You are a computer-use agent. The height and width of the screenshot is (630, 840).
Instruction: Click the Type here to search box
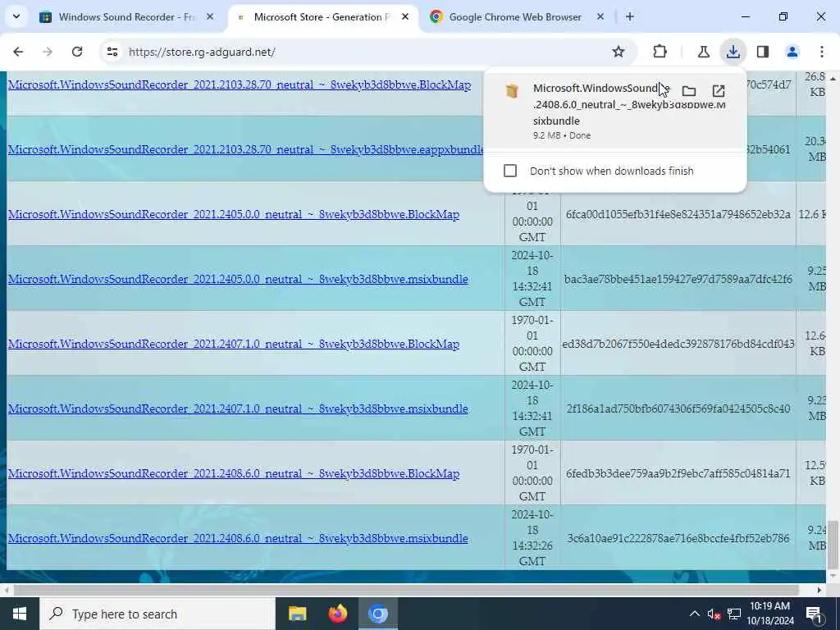[x=157, y=614]
